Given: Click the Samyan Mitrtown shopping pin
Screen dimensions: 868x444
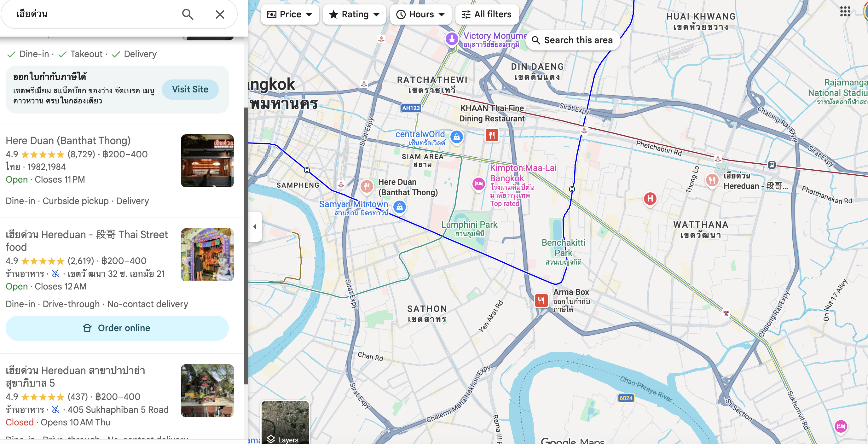Looking at the screenshot, I should 399,207.
